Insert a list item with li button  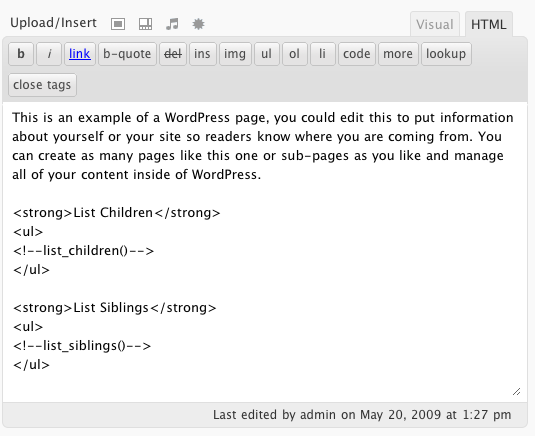coord(323,54)
